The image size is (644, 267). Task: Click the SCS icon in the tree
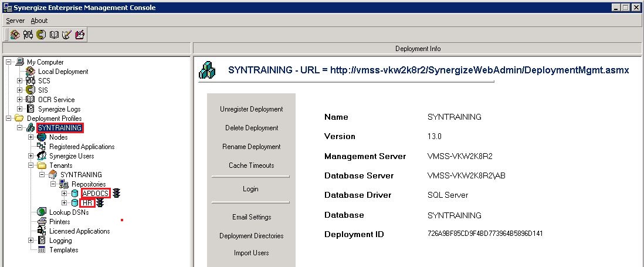[30, 81]
